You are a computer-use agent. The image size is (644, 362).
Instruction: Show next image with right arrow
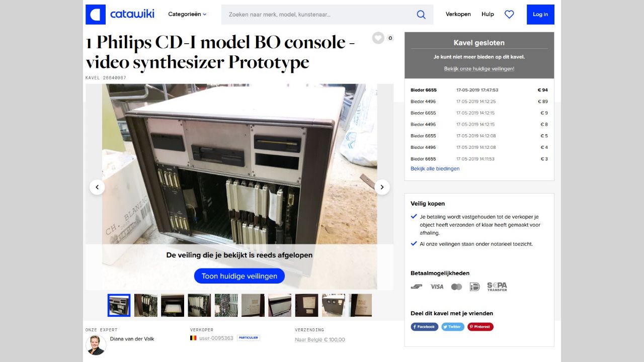382,187
